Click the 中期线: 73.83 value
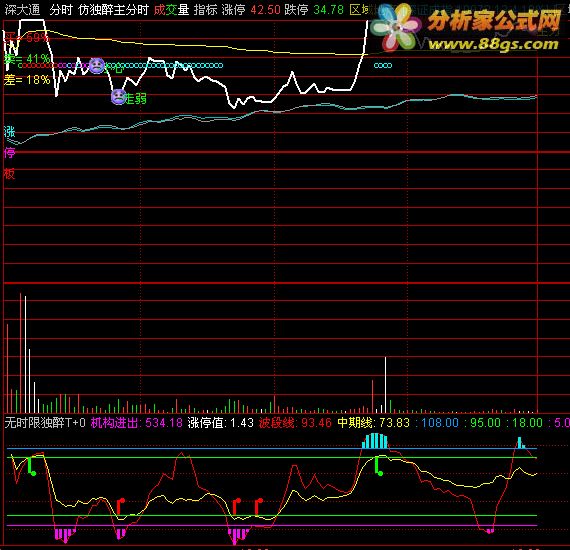Screen dimensions: 570x550 coord(373,422)
